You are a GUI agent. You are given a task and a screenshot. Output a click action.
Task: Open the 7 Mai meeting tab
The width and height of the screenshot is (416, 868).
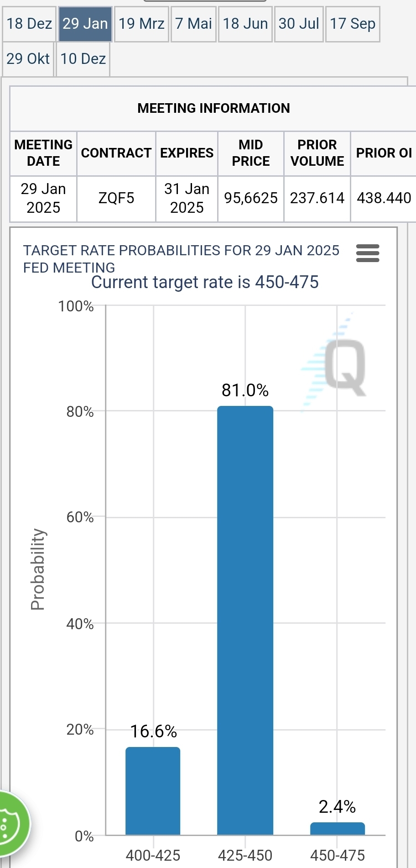tap(193, 24)
